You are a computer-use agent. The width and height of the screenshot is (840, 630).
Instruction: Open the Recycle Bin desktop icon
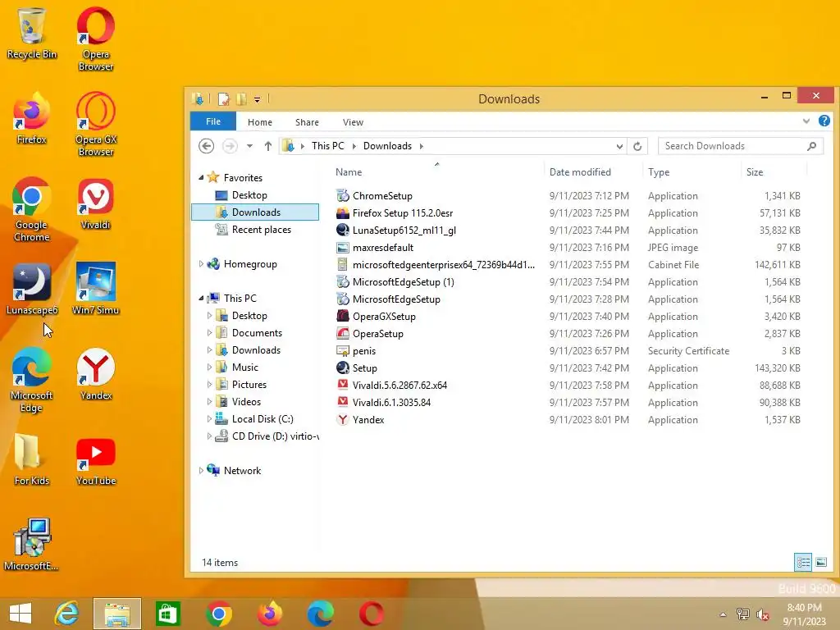tap(32, 33)
